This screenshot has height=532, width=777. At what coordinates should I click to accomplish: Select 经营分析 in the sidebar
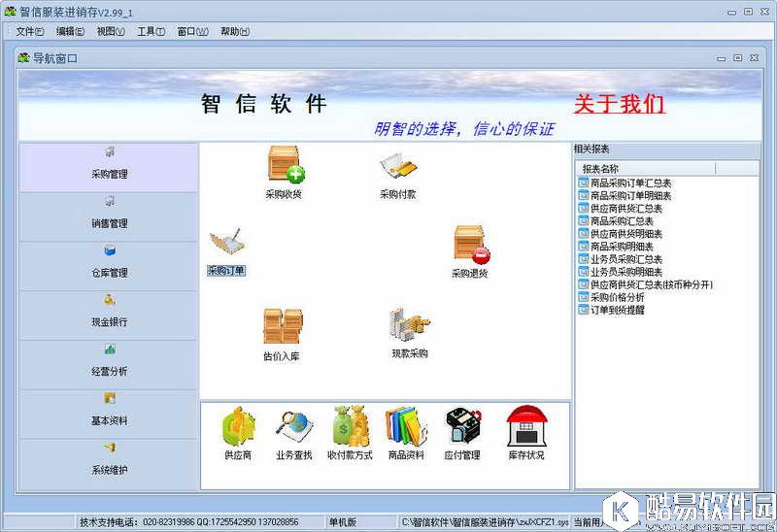click(x=109, y=365)
